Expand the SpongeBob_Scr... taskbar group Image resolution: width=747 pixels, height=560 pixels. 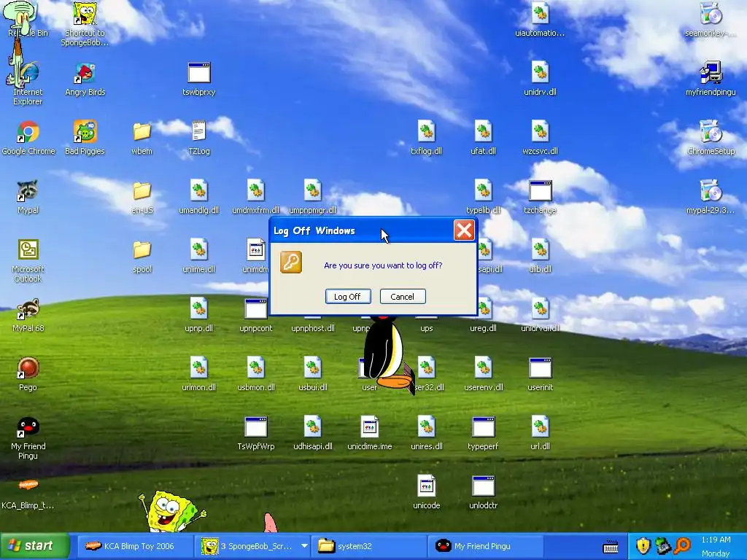[304, 545]
